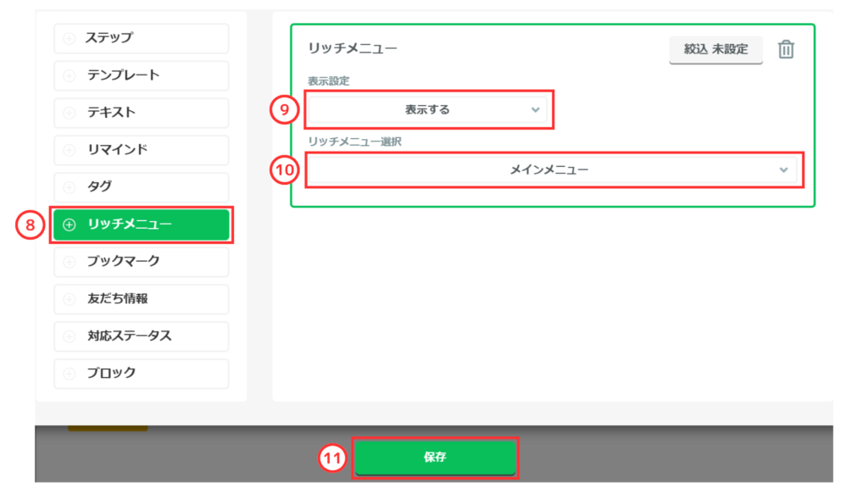Click the 絞込 未設定 filter button
Viewport: 868px width, 488px height.
715,49
